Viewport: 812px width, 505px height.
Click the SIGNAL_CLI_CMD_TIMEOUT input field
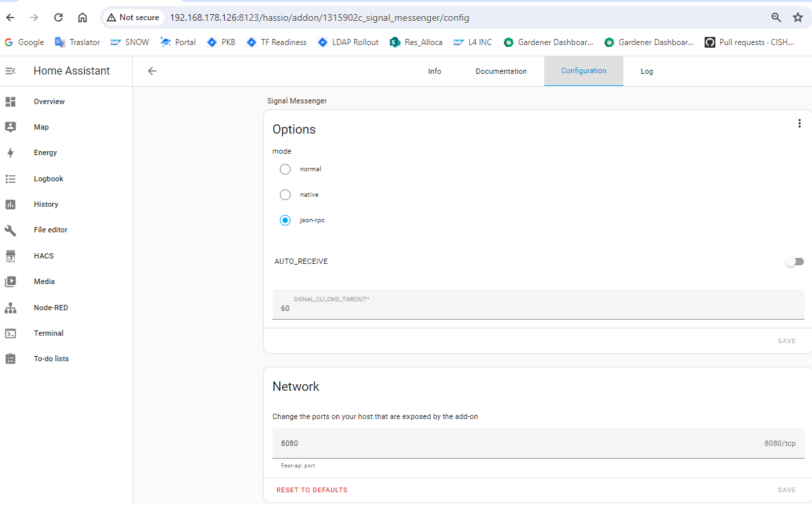pyautogui.click(x=470, y=306)
